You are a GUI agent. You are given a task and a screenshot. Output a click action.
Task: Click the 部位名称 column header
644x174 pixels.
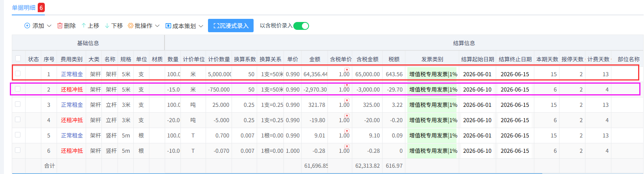629,59
